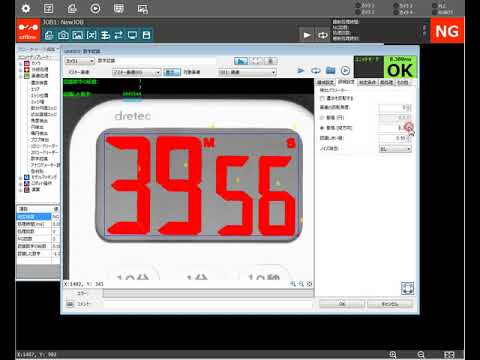Click the picture image icon in job toolbar

click(77, 35)
